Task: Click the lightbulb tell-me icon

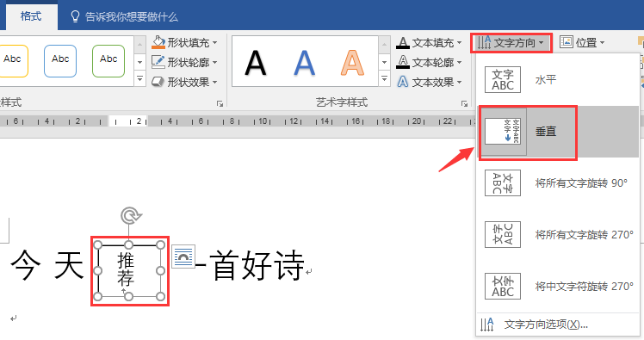Action: coord(75,16)
